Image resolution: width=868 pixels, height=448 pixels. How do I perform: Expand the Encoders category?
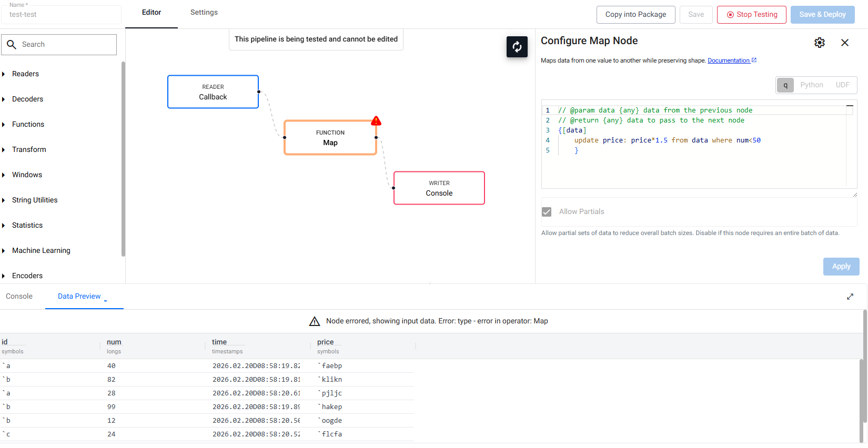pos(27,276)
